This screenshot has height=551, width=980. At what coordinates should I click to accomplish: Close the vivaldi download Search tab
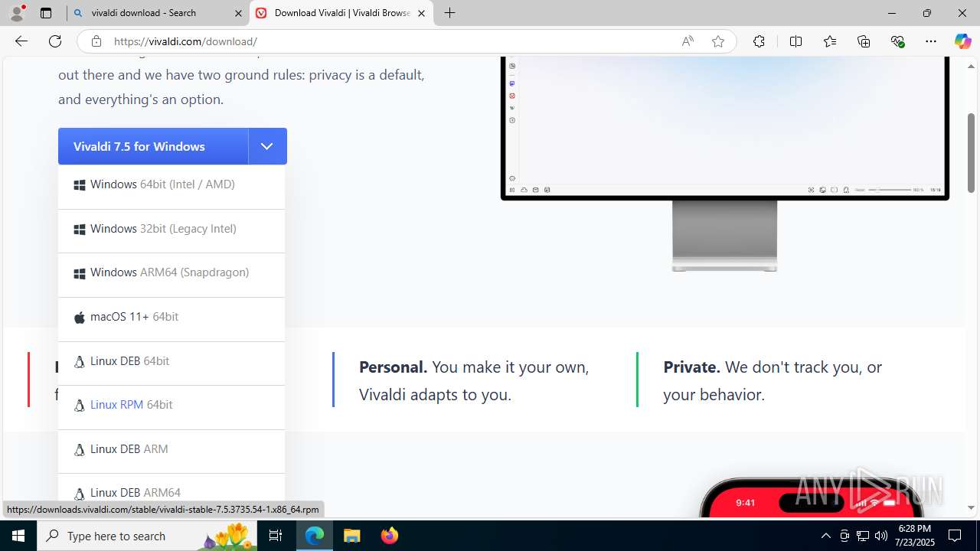[x=238, y=13]
